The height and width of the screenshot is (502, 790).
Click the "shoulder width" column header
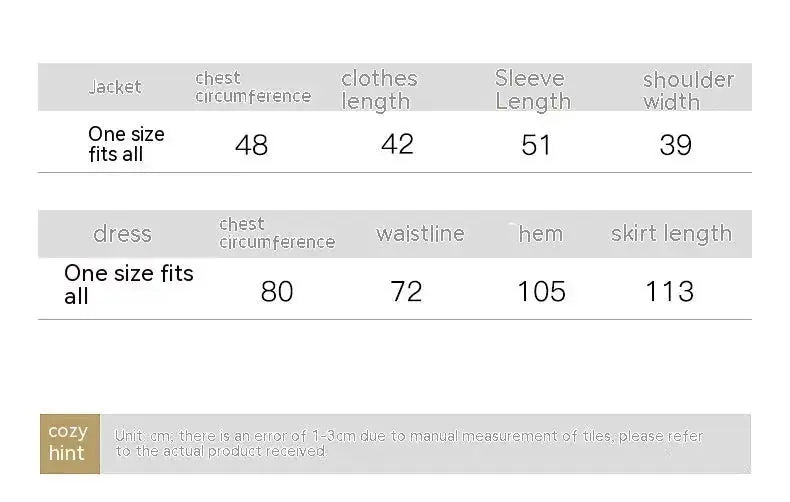(x=687, y=90)
